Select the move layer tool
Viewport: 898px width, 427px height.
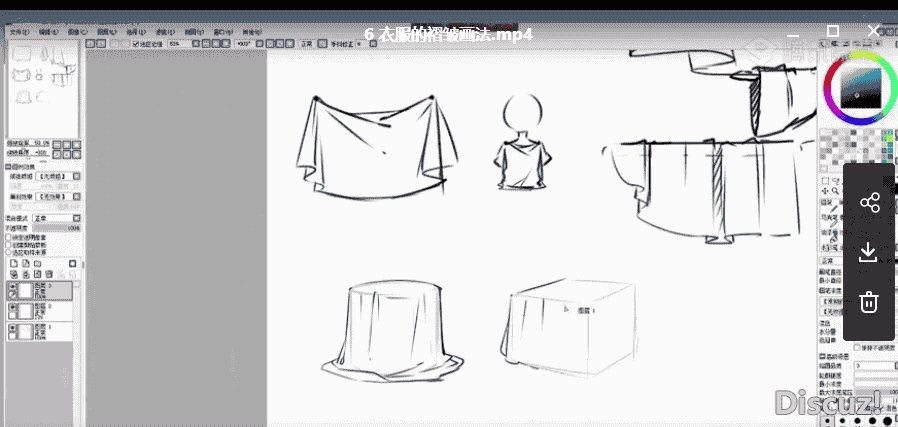point(825,191)
